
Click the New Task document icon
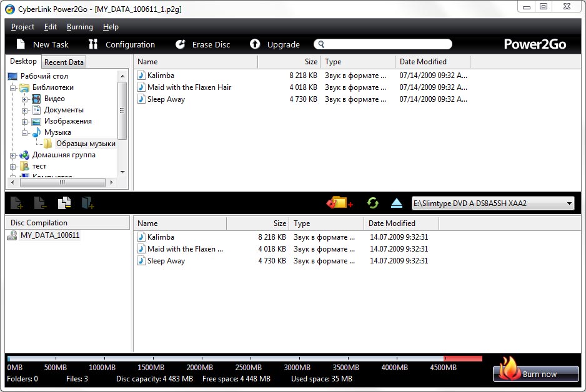(21, 44)
